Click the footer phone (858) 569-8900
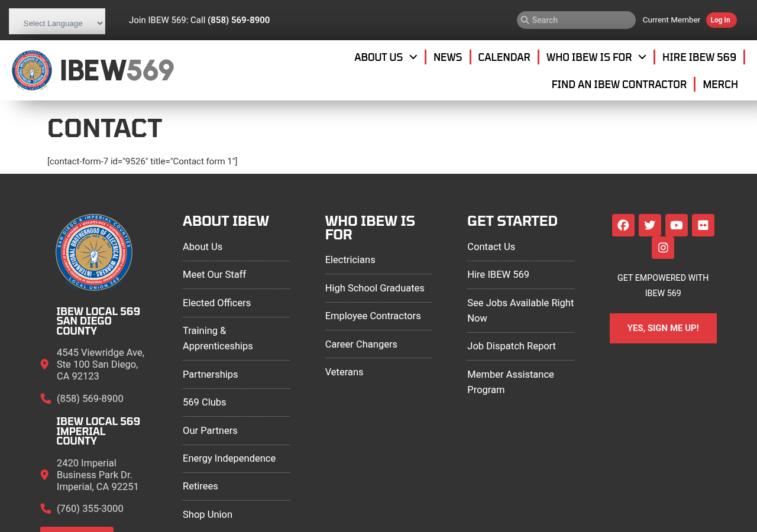 click(x=90, y=399)
